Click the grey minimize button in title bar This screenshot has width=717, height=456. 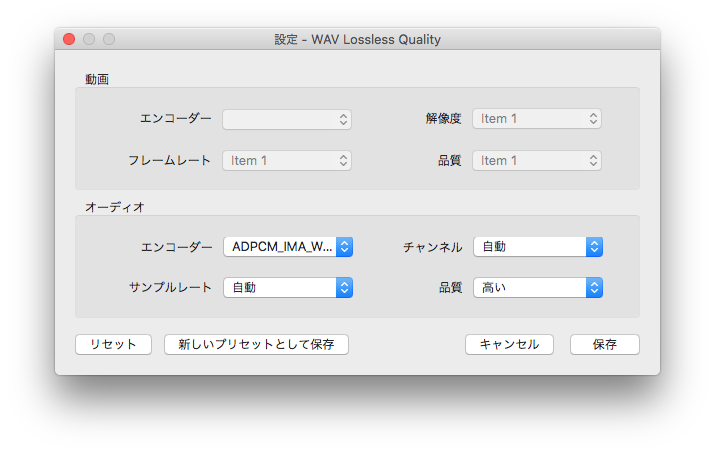89,39
